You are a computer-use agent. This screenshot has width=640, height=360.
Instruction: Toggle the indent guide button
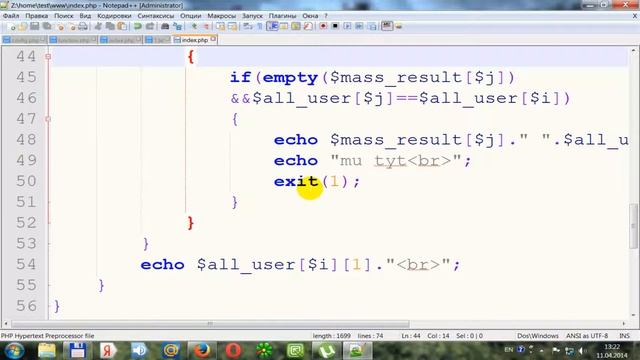pos(272,27)
